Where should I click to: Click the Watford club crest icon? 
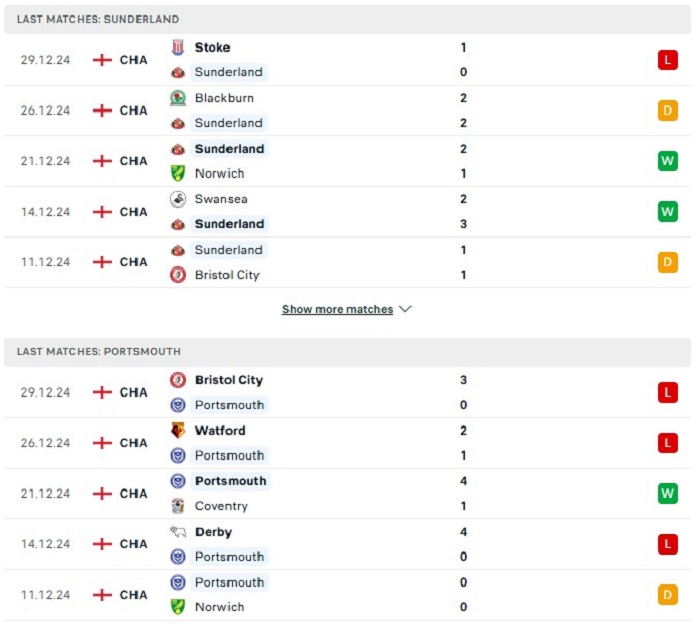tap(178, 431)
